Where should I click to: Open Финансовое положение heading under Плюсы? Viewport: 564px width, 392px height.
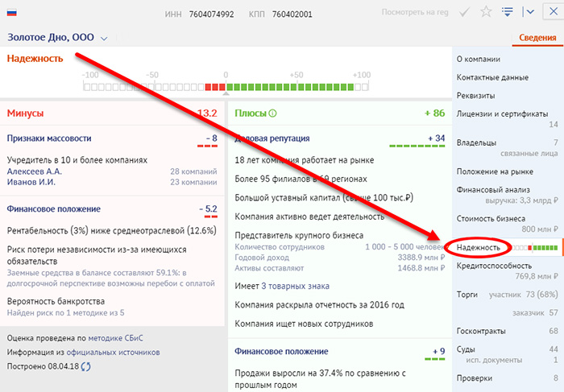[281, 352]
